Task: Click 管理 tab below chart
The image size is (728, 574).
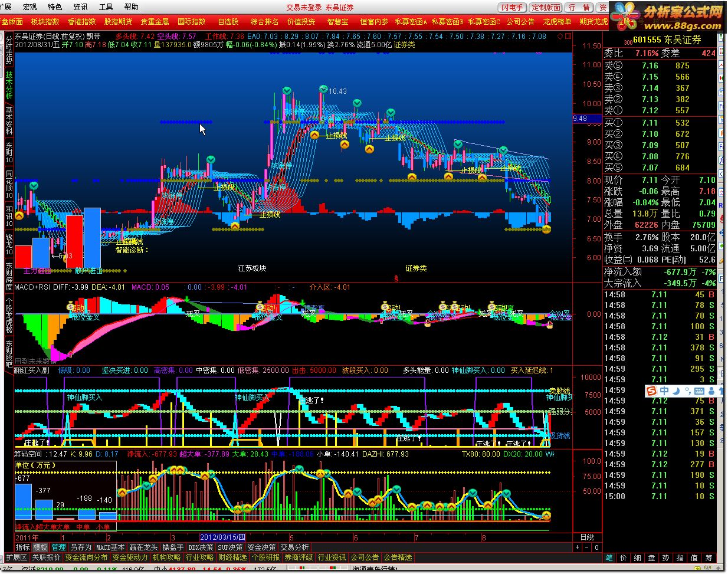Action: coord(58,547)
